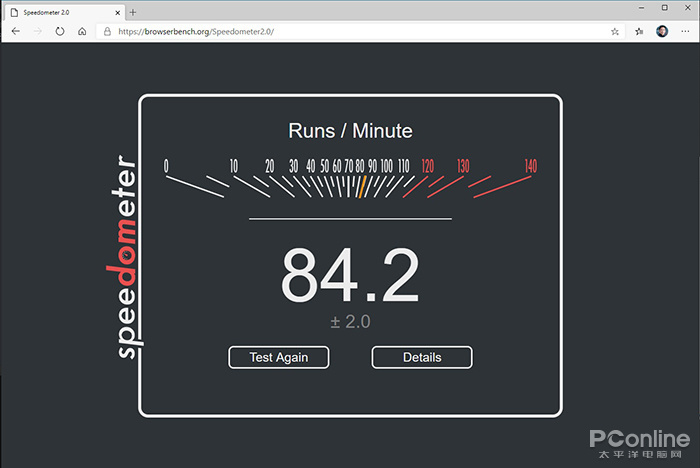
Task: Open the user profile avatar
Action: point(662,31)
